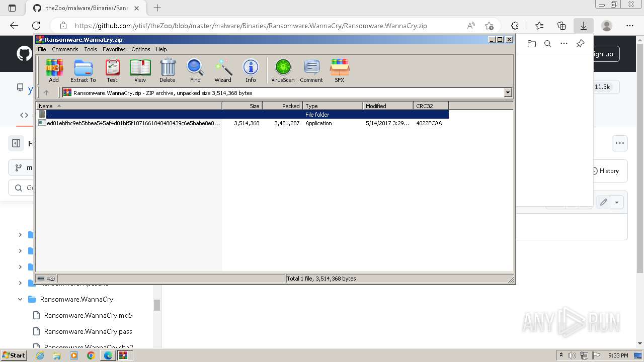Image resolution: width=644 pixels, height=362 pixels.
Task: Open the File menu in WinRAR
Action: point(42,49)
